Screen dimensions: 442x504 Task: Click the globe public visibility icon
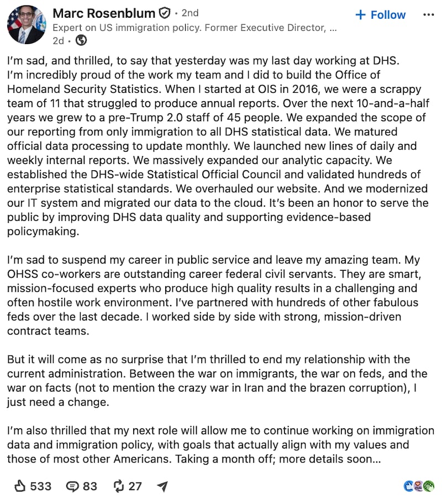[x=81, y=40]
